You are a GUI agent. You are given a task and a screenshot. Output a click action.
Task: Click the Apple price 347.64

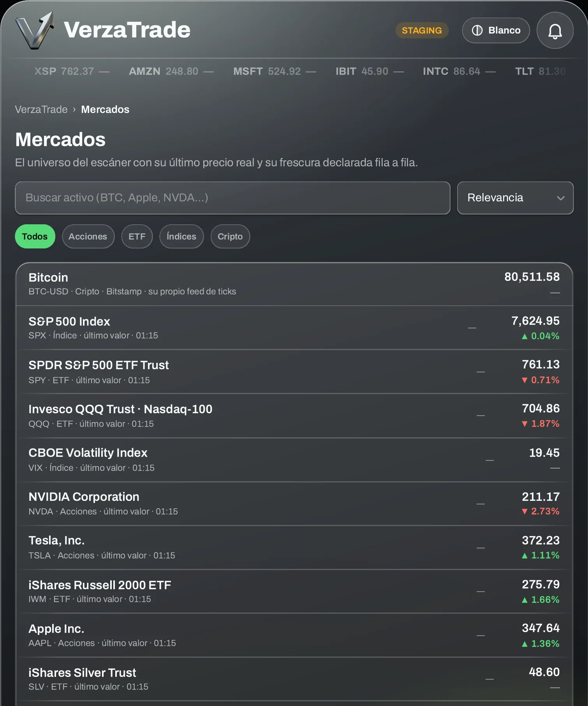click(x=540, y=628)
